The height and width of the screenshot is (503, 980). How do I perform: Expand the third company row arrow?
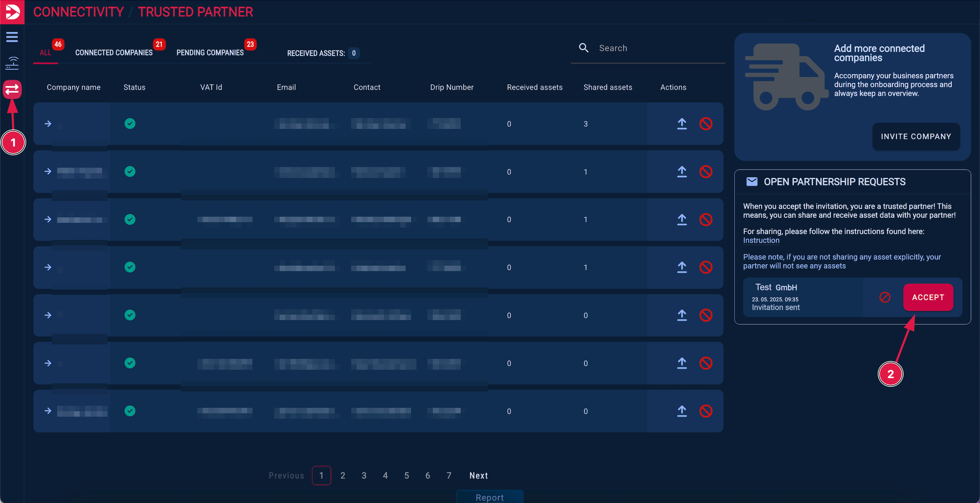48,219
